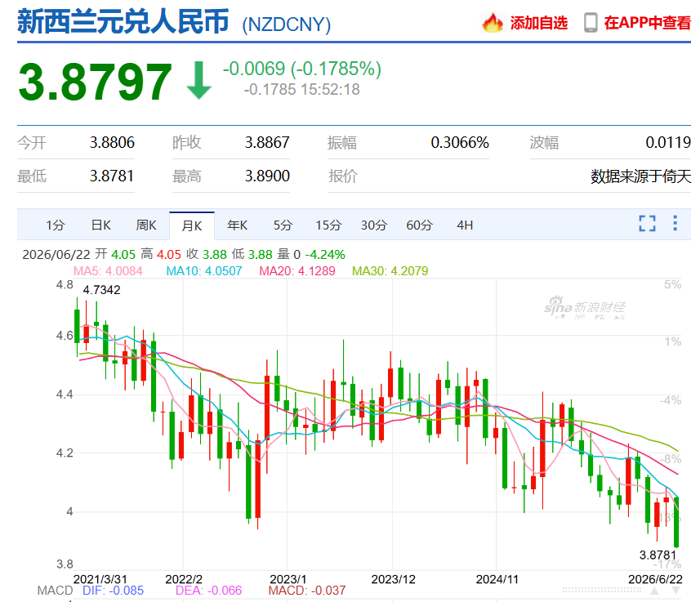Click the 2023/1 date axis label
This screenshot has height=602, width=700.
288,579
